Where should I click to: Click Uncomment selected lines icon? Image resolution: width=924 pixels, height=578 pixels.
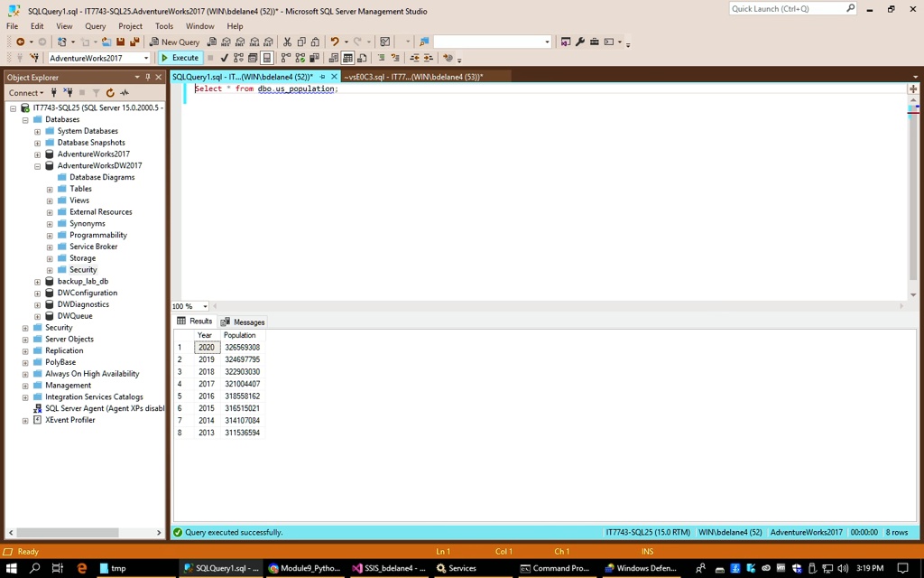(x=395, y=58)
